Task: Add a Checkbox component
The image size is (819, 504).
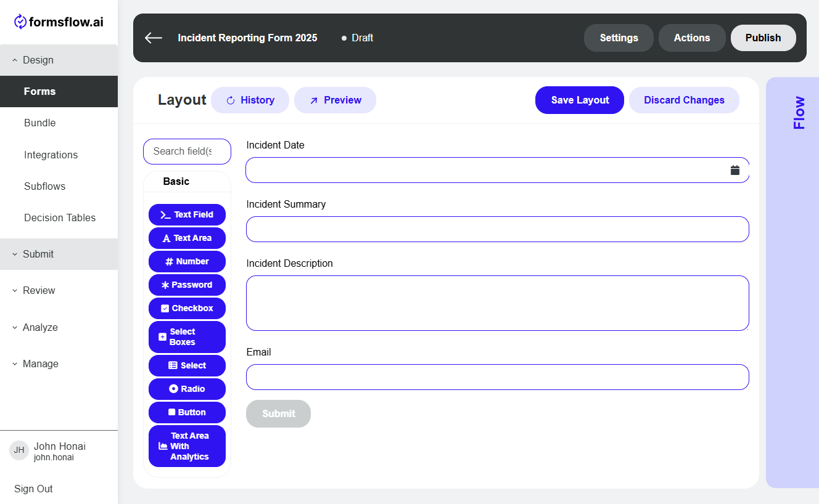Action: [187, 308]
